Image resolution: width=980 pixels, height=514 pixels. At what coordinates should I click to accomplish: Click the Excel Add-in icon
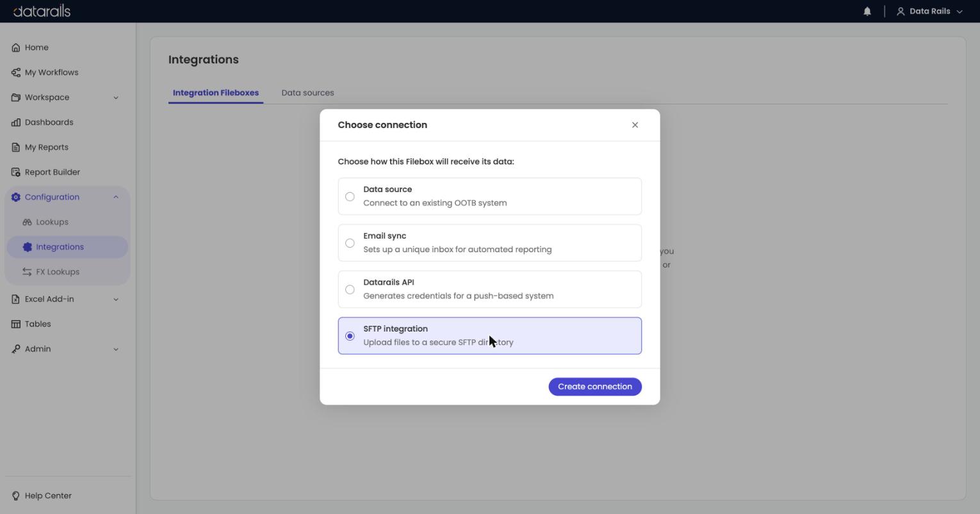(x=16, y=299)
